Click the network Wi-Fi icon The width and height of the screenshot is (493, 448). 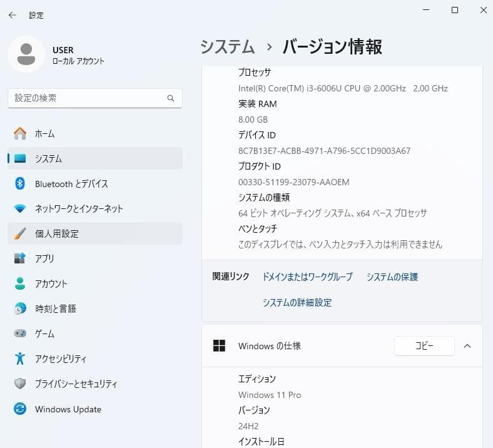(20, 208)
